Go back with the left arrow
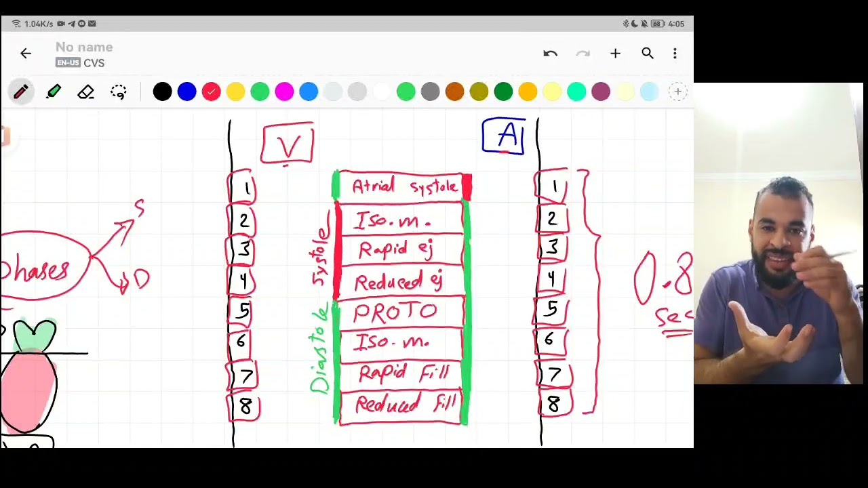The height and width of the screenshot is (488, 868). point(26,54)
